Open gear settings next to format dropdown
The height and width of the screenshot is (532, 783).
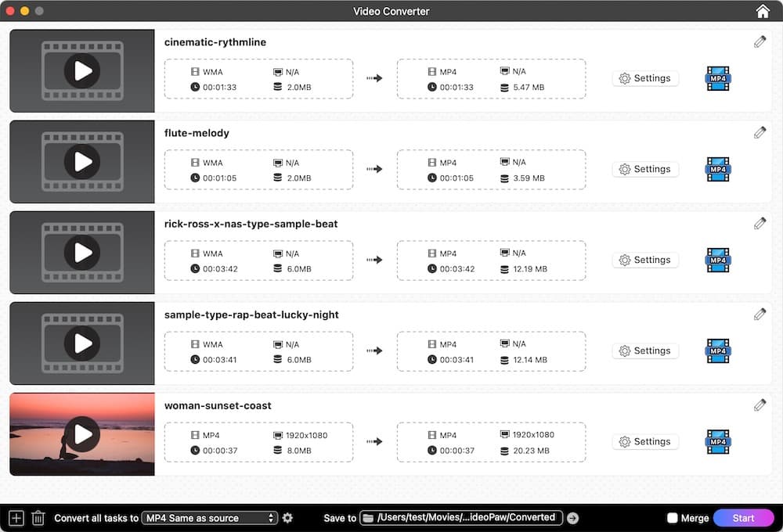point(287,518)
